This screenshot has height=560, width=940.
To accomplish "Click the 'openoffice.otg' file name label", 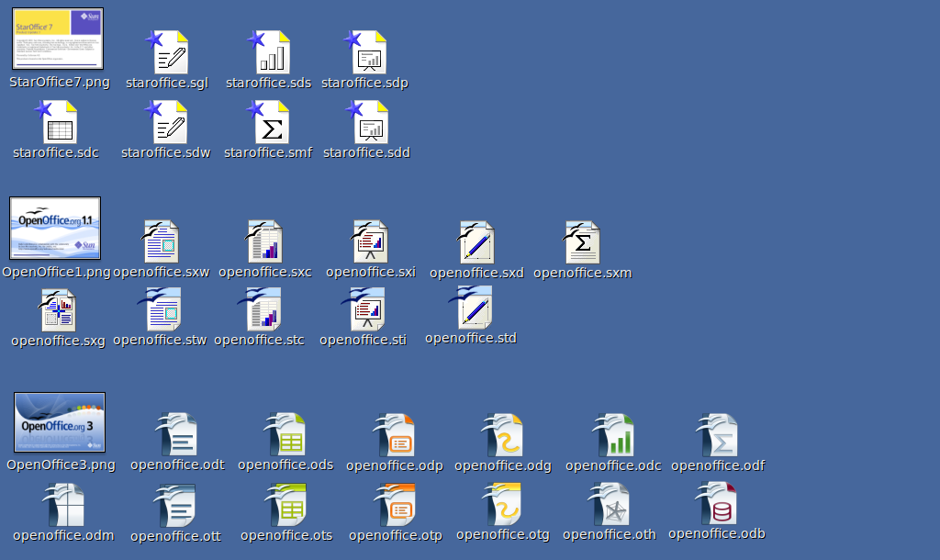I will click(503, 535).
